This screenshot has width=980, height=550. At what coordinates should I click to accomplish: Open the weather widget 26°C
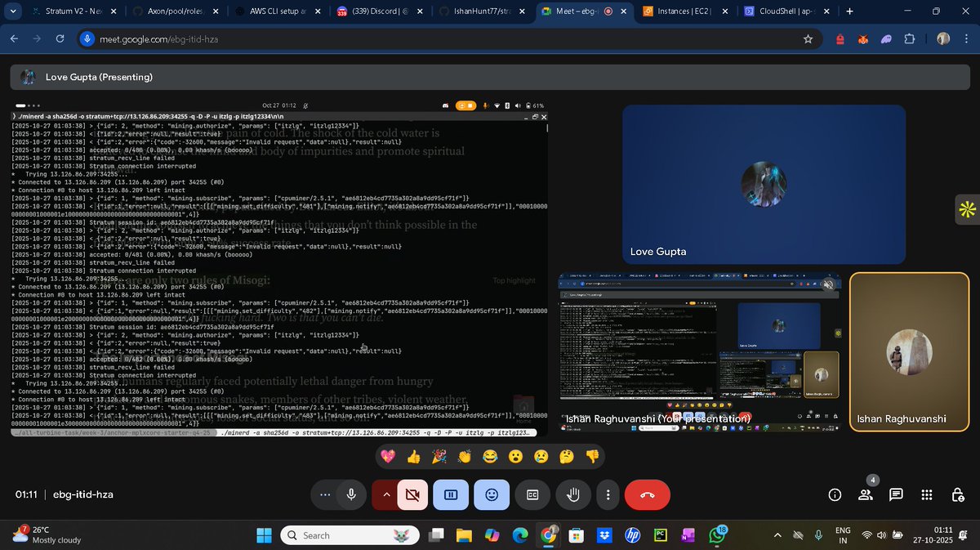46,535
